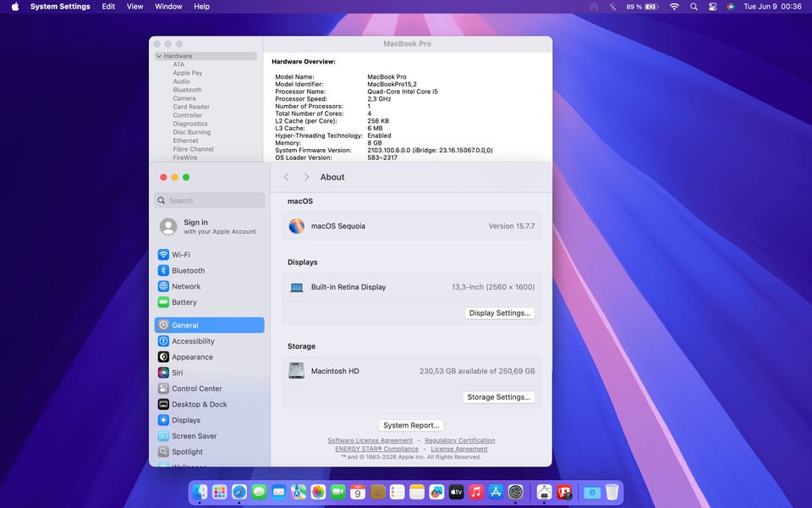Open Launchpad from the Dock
The image size is (812, 508).
coord(220,492)
